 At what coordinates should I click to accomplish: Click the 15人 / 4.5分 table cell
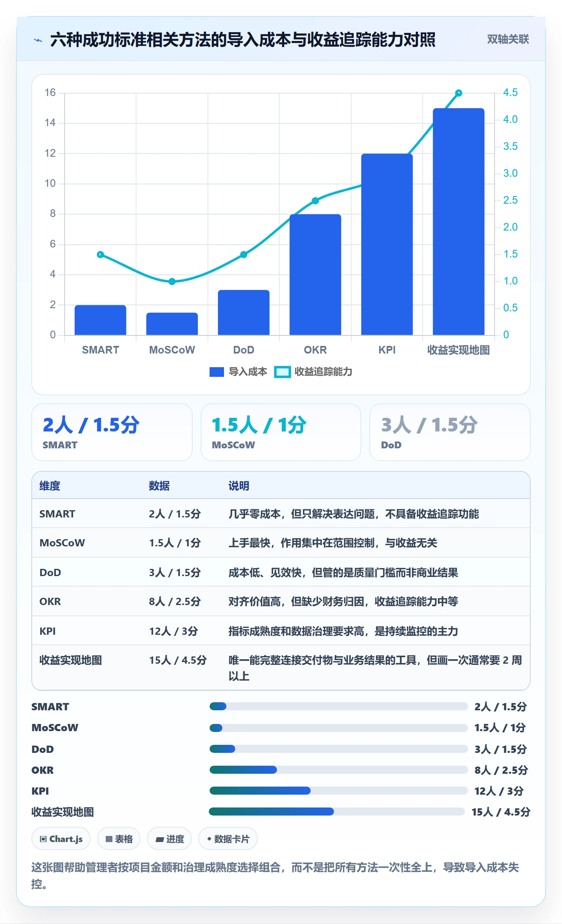[178, 660]
